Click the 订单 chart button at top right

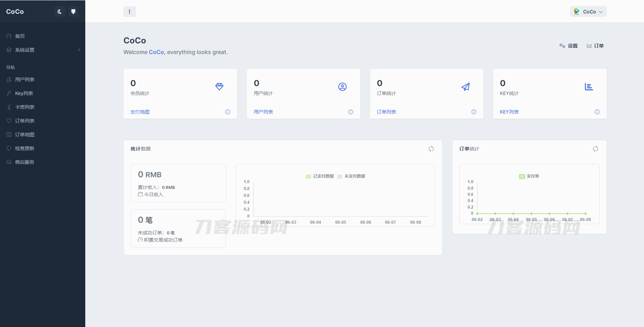595,46
